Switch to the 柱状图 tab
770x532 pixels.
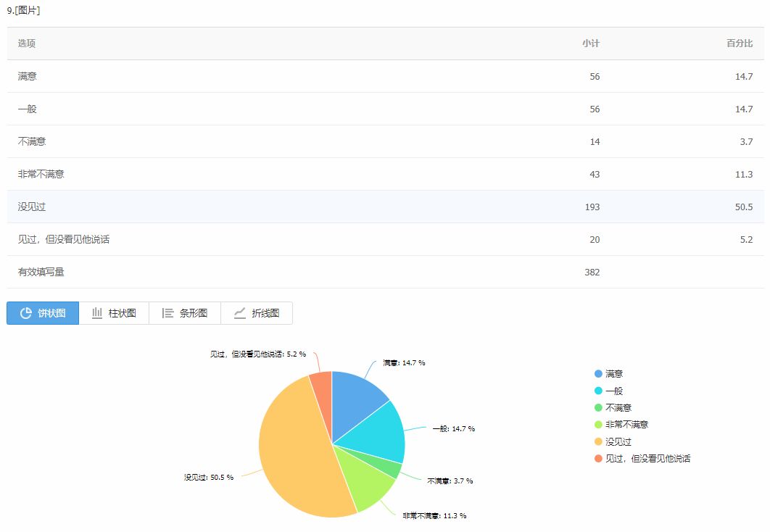(114, 313)
